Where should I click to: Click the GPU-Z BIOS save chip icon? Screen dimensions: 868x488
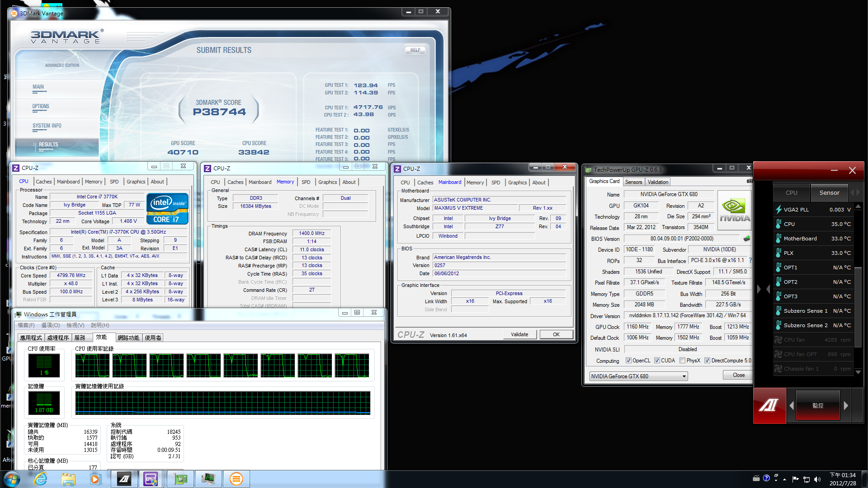tap(747, 239)
